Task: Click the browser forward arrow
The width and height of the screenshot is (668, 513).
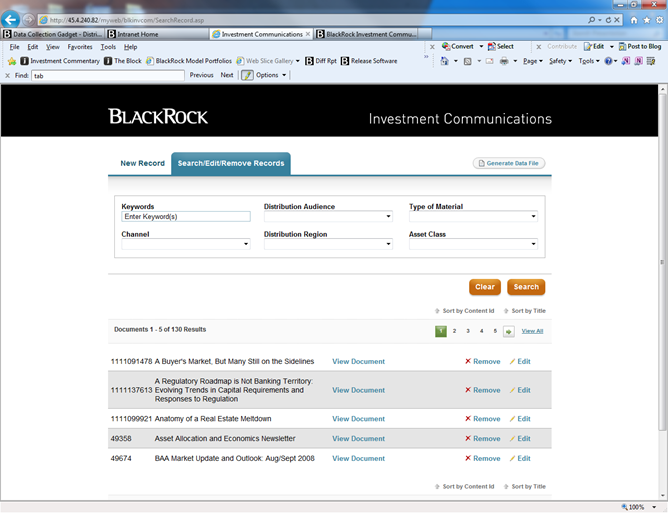Action: click(29, 20)
